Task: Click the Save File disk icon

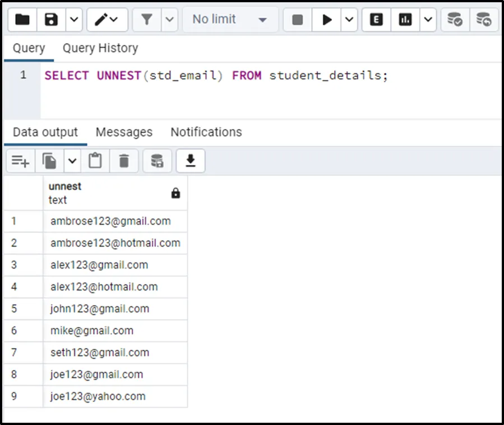Action: tap(52, 20)
